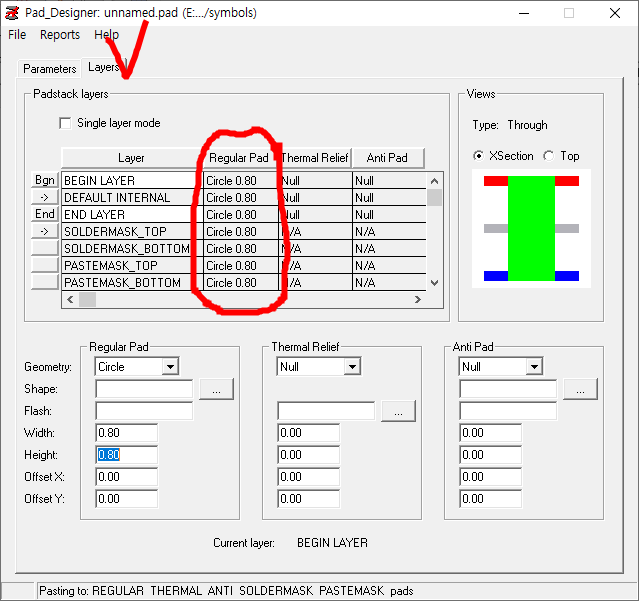Viewport: 639px width, 601px height.
Task: Click the Anti Pad Shape browse button
Action: pos(580,389)
